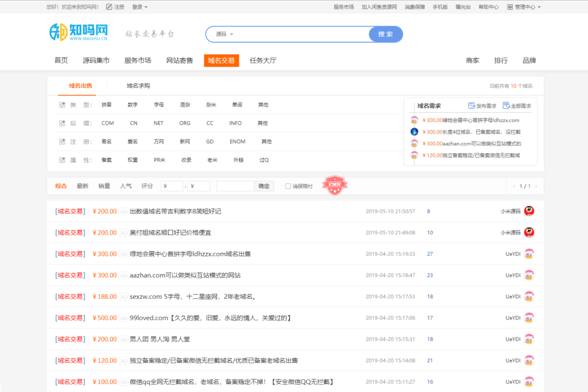Click 小米源码 avatar on first listing

(x=529, y=211)
